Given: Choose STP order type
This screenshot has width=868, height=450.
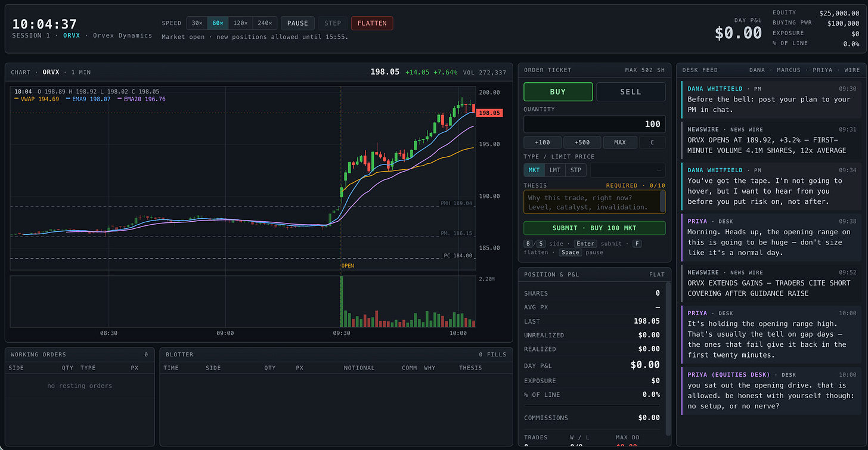Looking at the screenshot, I should click(x=576, y=170).
